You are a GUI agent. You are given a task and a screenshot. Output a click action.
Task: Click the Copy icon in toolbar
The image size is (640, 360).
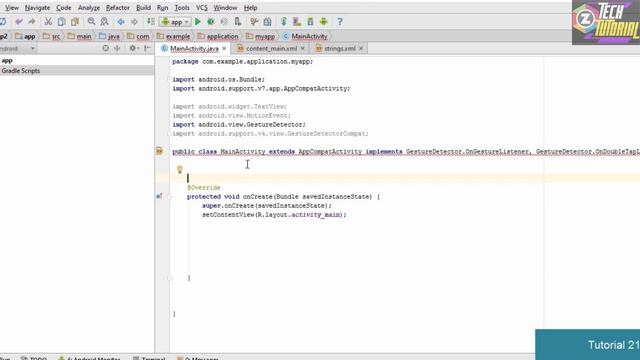61,22
